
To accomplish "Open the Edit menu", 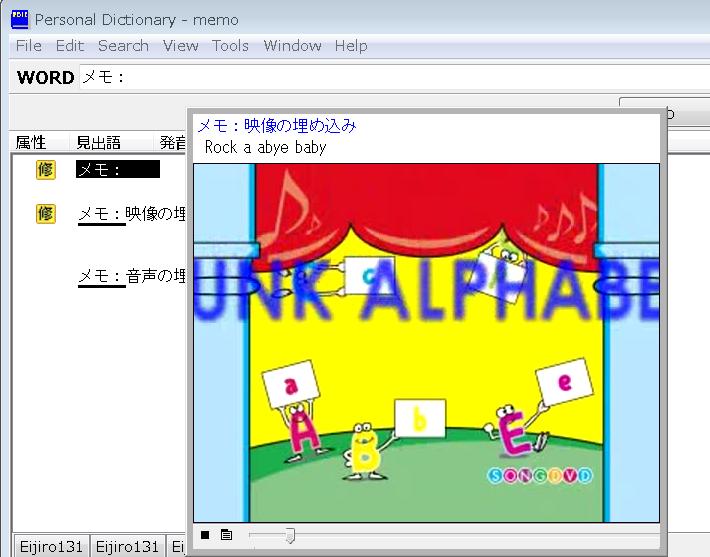I will 70,46.
